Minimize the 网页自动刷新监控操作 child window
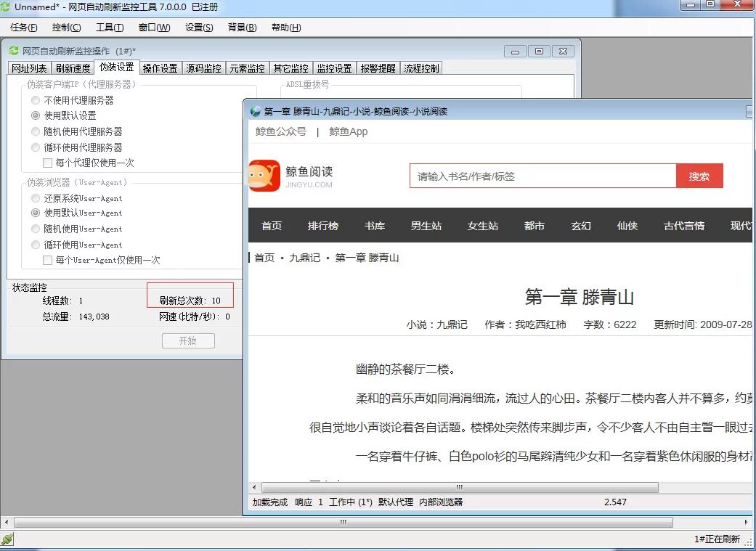 point(516,51)
